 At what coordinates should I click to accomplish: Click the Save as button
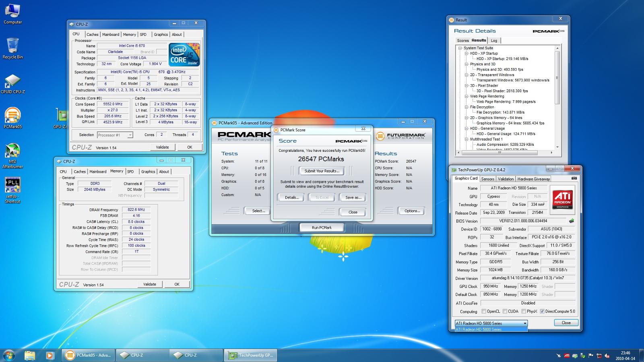[353, 197]
